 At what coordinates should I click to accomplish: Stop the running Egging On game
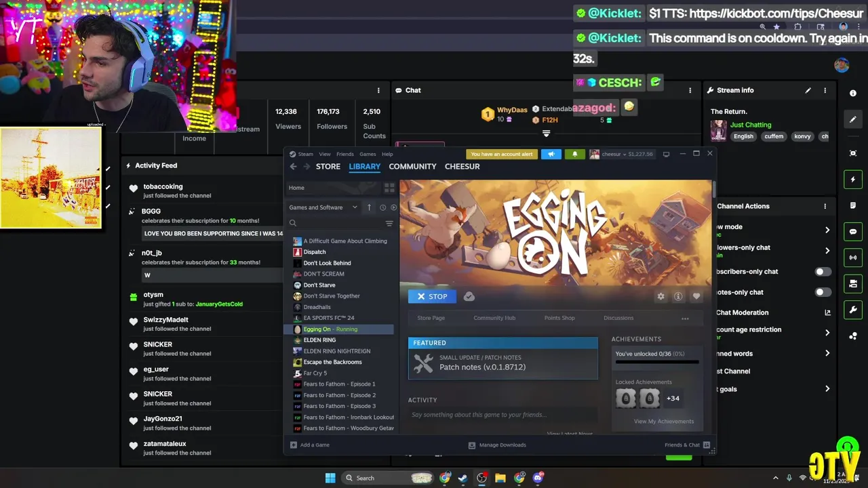pos(432,296)
